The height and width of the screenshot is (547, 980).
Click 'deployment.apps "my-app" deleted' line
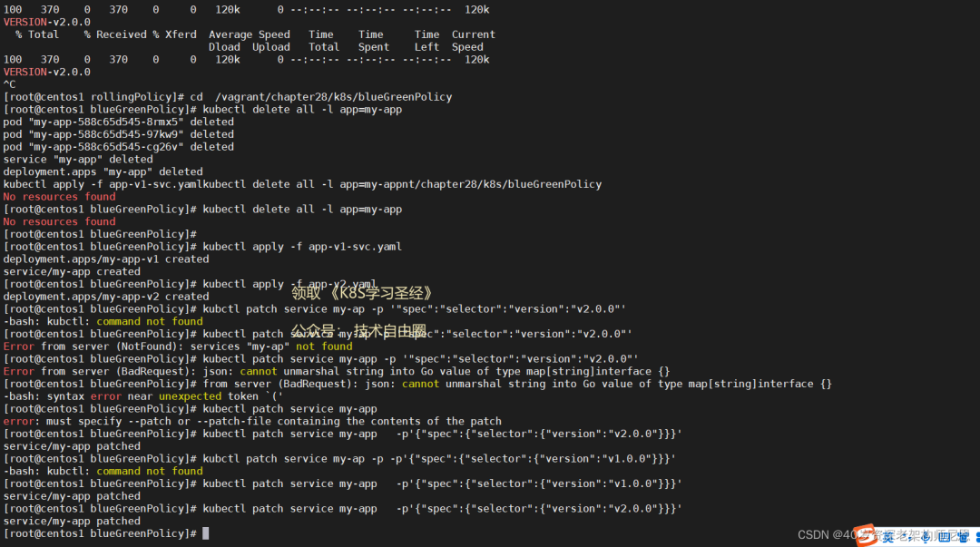coord(103,172)
